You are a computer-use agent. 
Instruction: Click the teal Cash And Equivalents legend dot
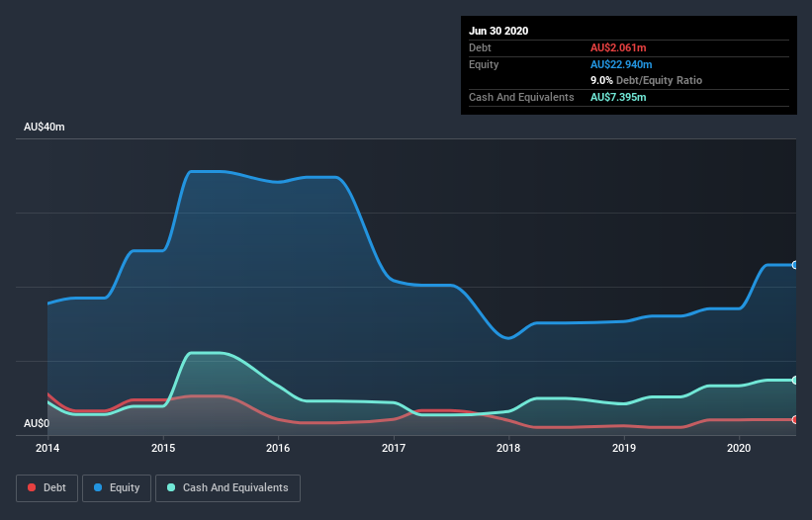(x=171, y=487)
